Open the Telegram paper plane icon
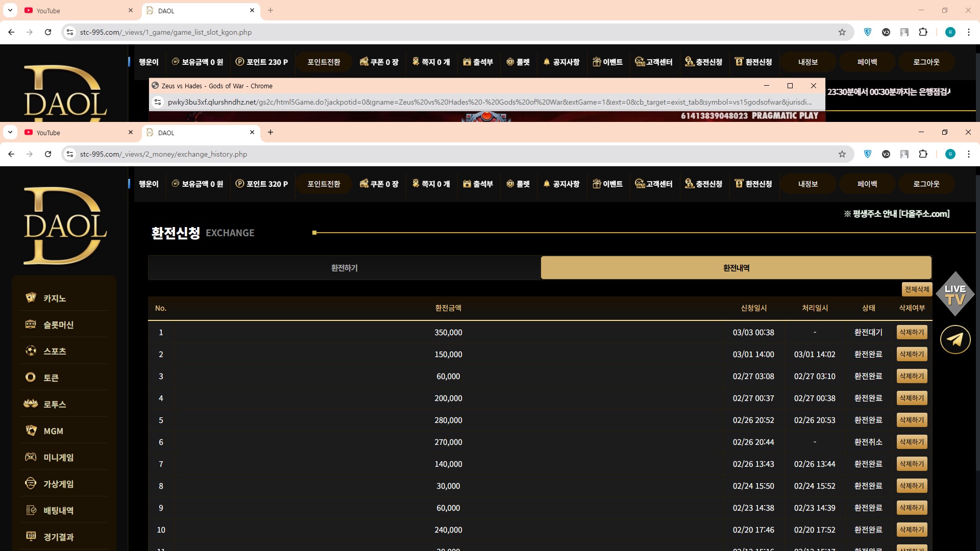The width and height of the screenshot is (980, 551). tap(955, 340)
